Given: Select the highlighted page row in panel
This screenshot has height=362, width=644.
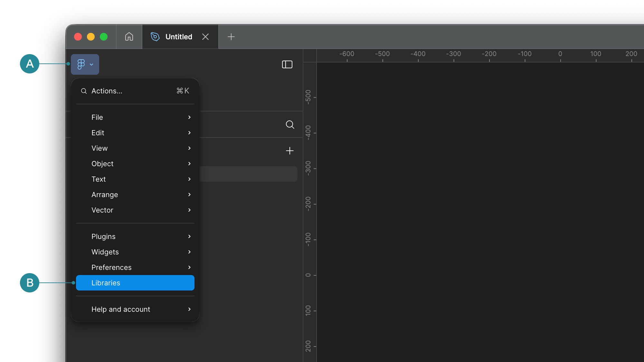Looking at the screenshot, I should pyautogui.click(x=248, y=174).
